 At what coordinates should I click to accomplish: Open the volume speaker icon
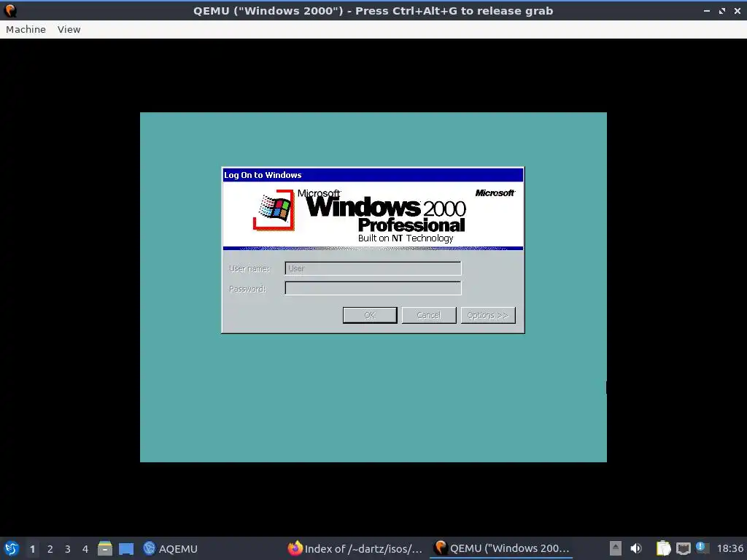click(x=636, y=548)
